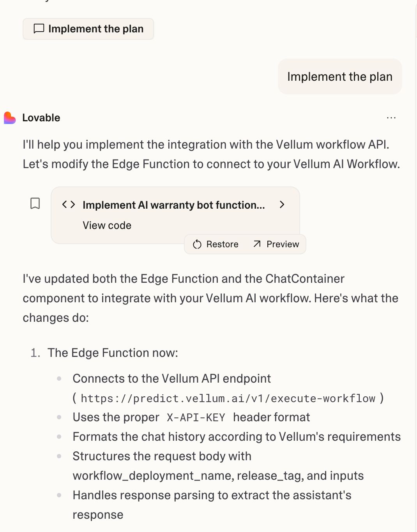Click the bullet Formats the chat history
Image resolution: width=417 pixels, height=532 pixels.
point(236,437)
